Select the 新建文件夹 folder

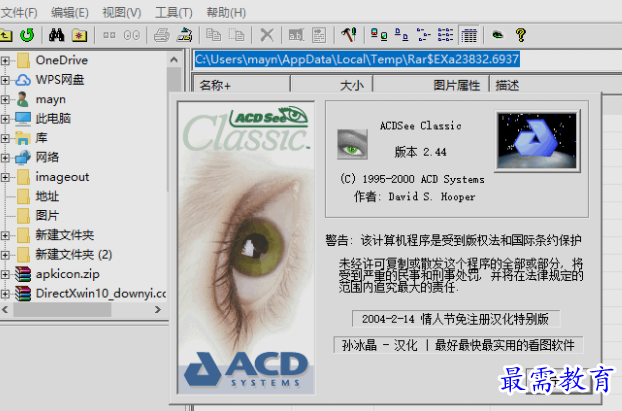[x=65, y=235]
